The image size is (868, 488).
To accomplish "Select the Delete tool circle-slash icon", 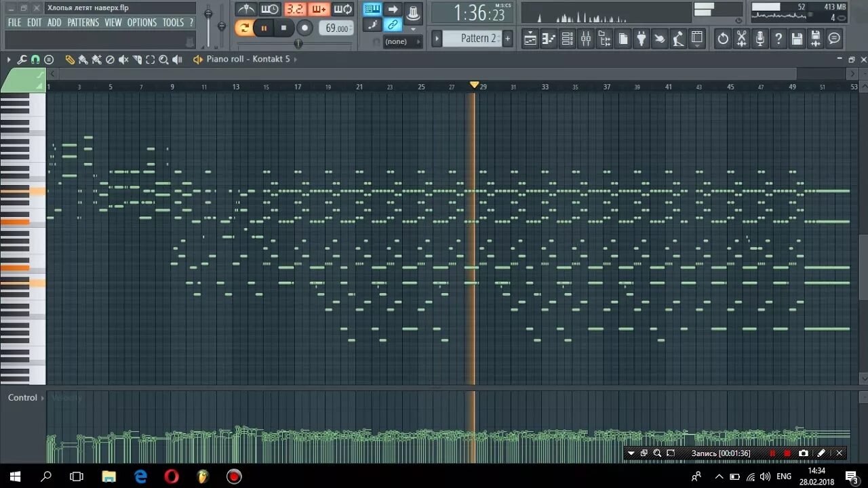I will [x=110, y=60].
